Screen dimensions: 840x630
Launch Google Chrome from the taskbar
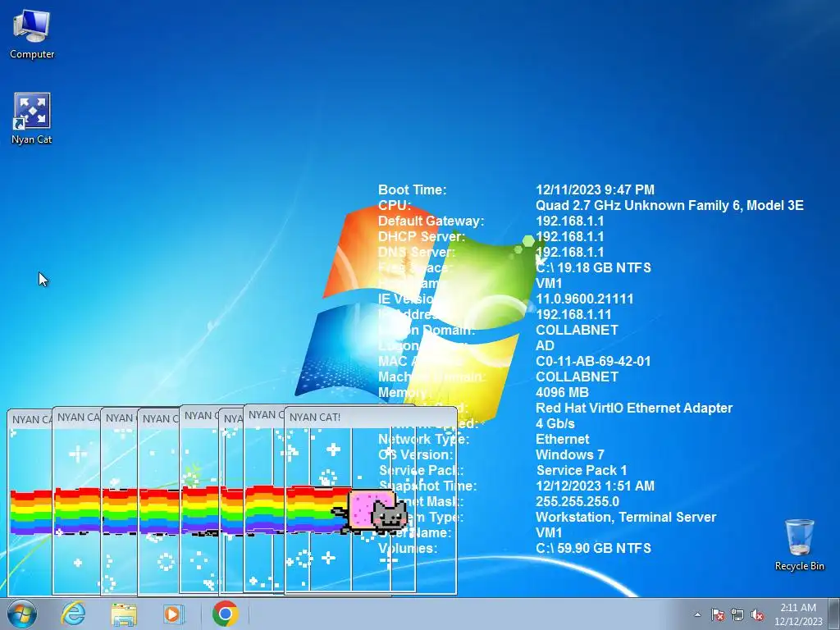225,614
